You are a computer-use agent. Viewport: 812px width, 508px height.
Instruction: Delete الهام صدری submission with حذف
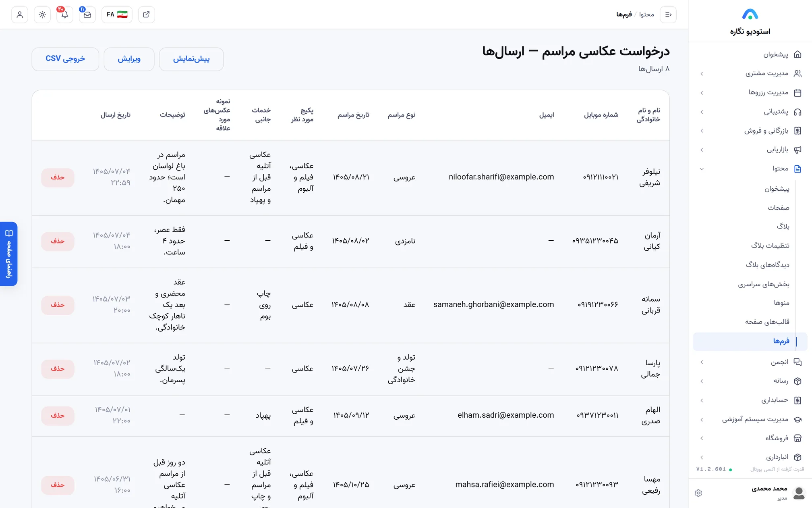(x=58, y=416)
